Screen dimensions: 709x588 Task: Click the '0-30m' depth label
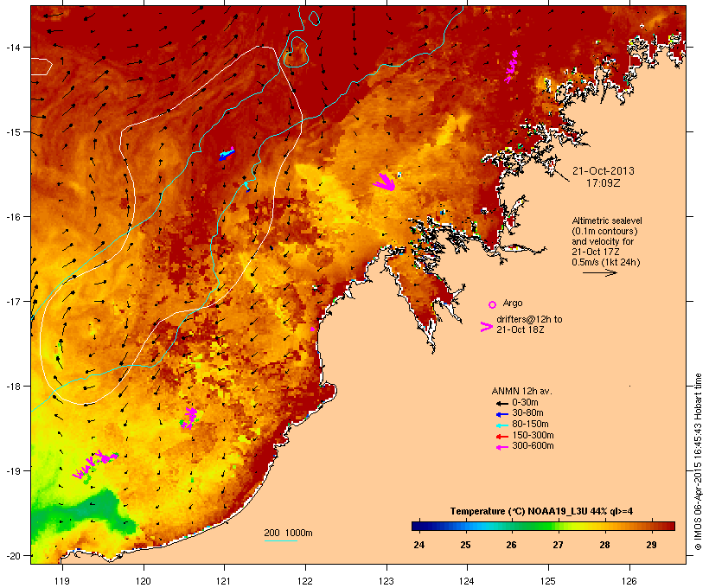pyautogui.click(x=525, y=403)
